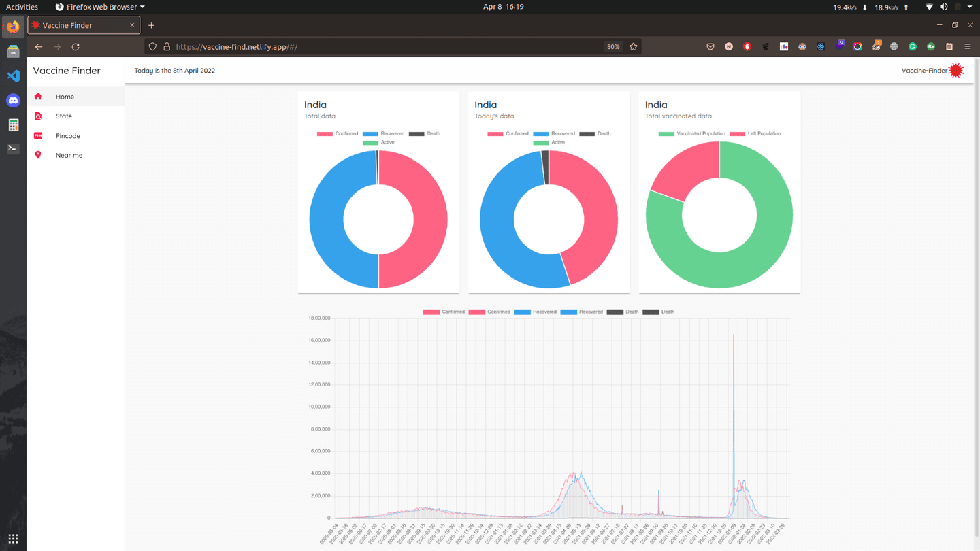Switch to the Vaccine Finder browser tab

coord(84,25)
